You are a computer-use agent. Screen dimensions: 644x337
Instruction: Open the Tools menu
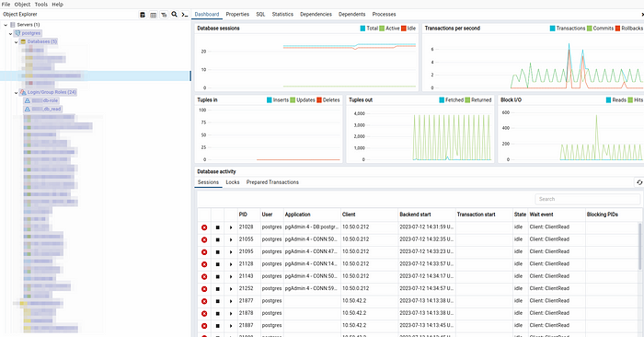pos(41,4)
